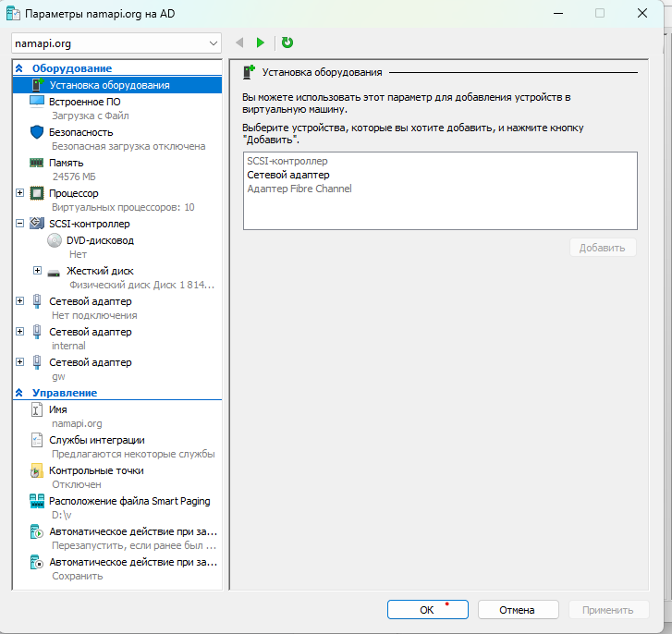Select Fibre Channel adapter in device list
Screen dimensions: 672x634
[x=299, y=189]
